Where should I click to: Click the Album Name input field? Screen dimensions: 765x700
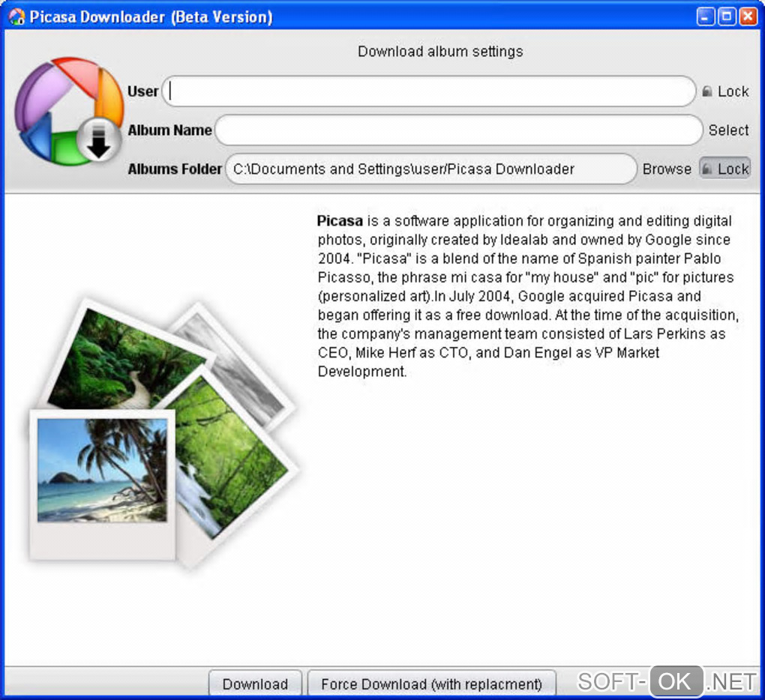458,130
